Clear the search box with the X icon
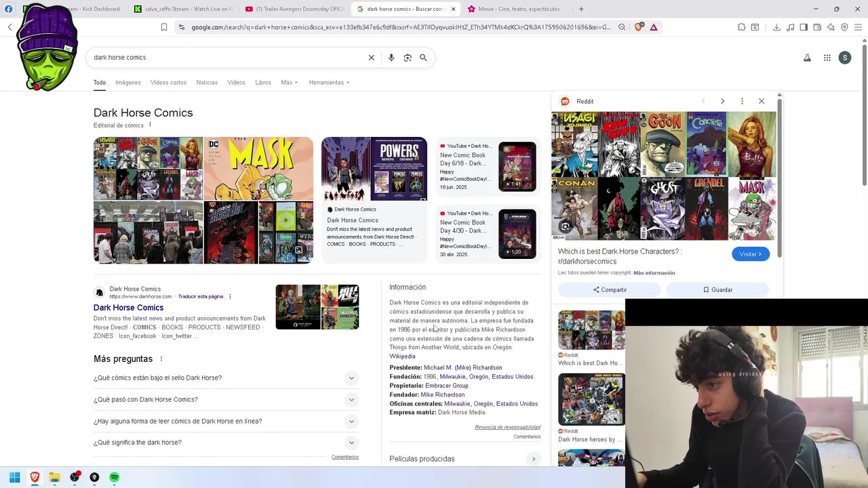868x488 pixels. [x=372, y=58]
